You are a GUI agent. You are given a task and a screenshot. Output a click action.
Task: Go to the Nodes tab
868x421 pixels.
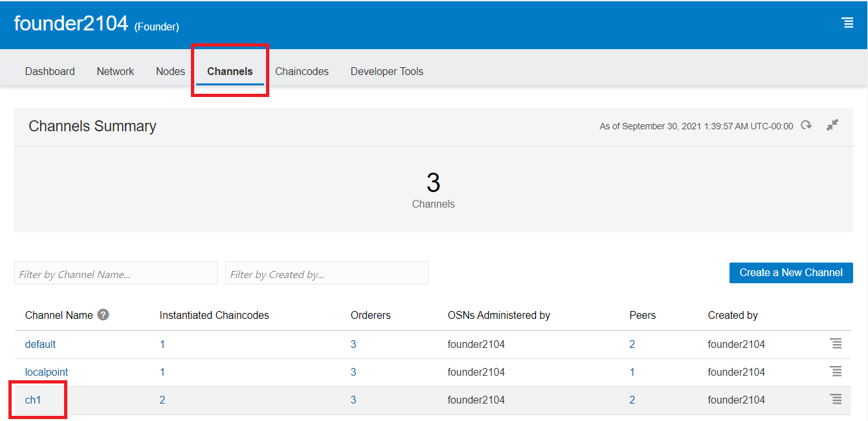[x=170, y=71]
